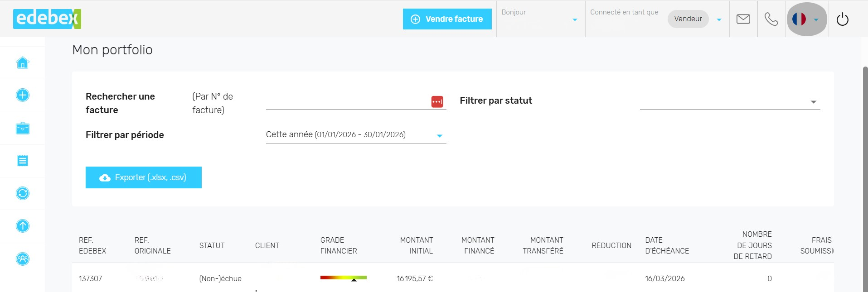Click the Vendre facture button
This screenshot has height=292, width=868.
[447, 19]
